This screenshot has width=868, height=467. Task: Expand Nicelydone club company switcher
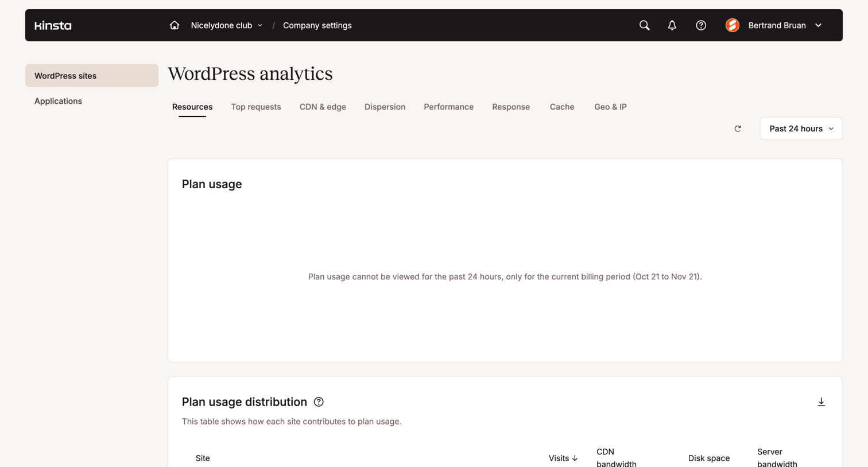(227, 25)
